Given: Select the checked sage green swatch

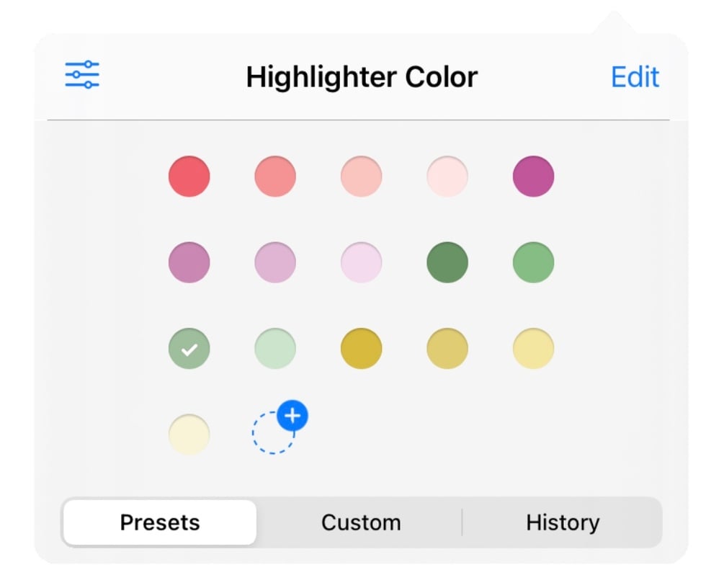Looking at the screenshot, I should [x=189, y=349].
